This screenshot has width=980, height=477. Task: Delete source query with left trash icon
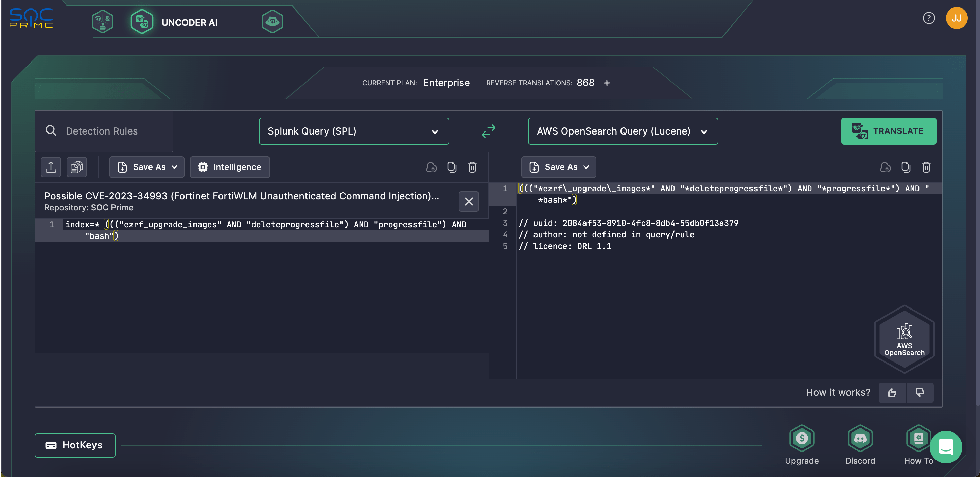pos(472,167)
